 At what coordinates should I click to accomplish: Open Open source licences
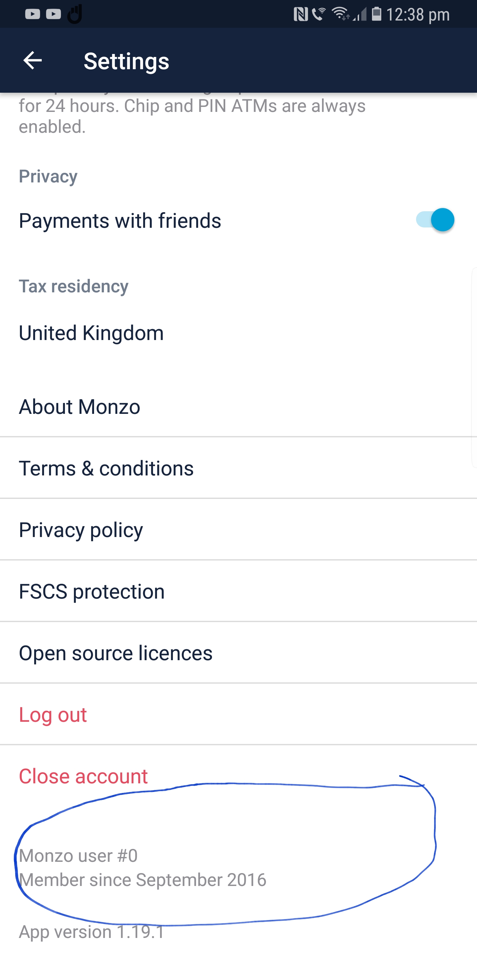pos(238,653)
